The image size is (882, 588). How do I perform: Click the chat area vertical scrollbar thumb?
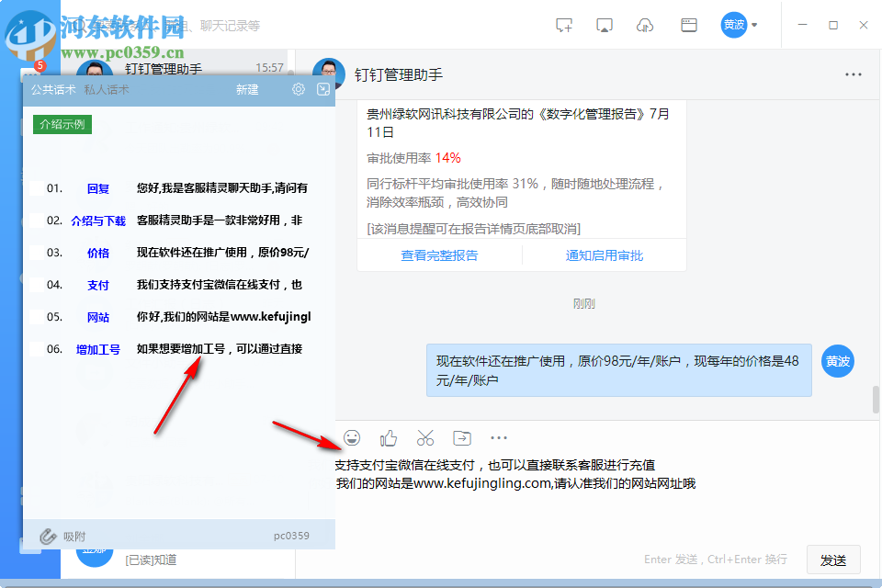(x=876, y=399)
